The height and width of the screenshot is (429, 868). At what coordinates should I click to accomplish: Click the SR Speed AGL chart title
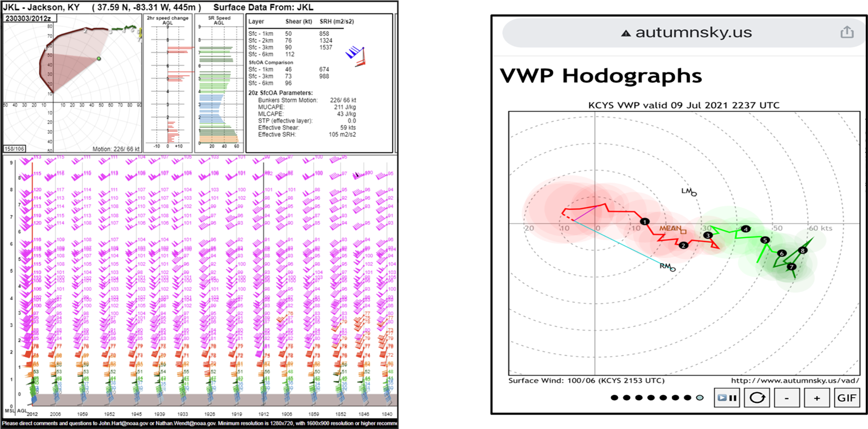tap(219, 20)
